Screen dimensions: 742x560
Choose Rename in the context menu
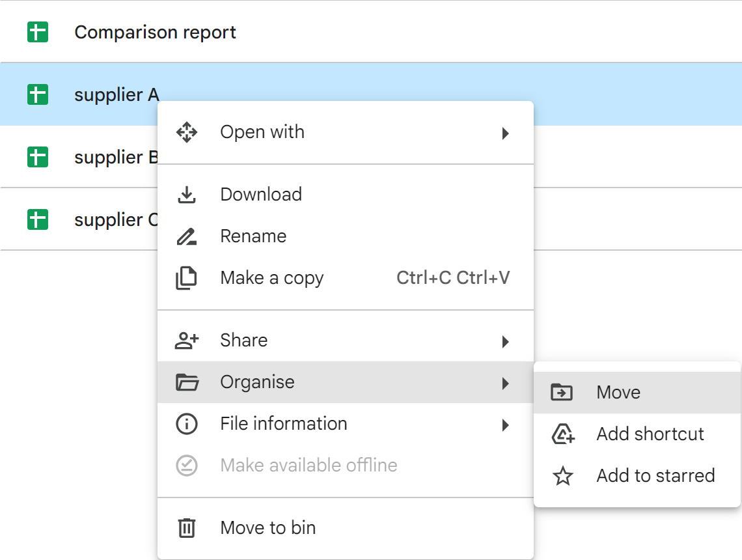346,236
